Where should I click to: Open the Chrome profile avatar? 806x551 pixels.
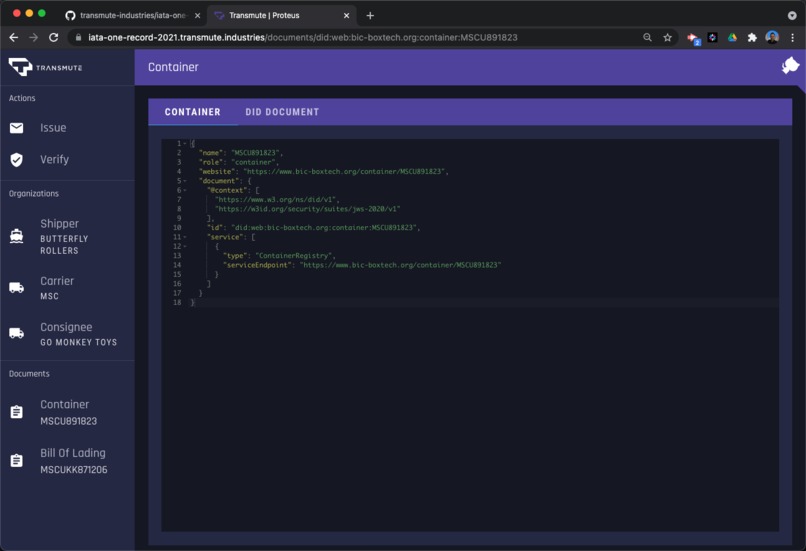(772, 37)
